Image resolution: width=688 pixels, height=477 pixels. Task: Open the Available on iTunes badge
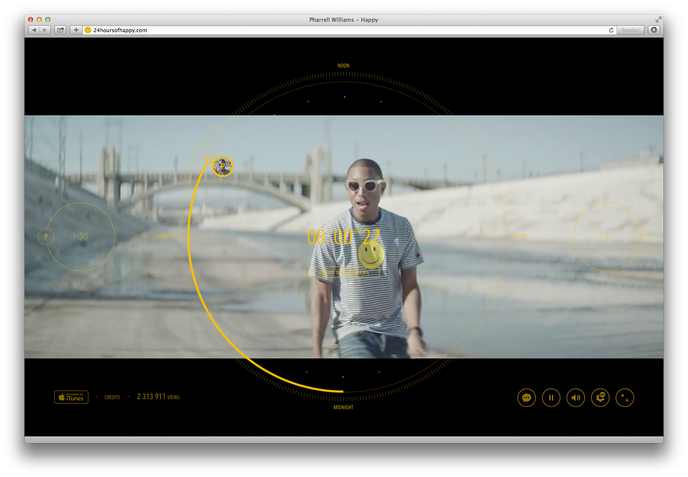point(71,397)
